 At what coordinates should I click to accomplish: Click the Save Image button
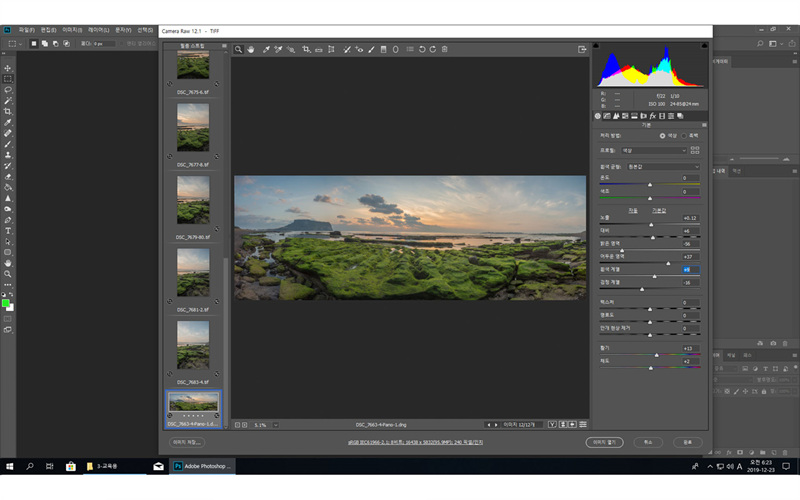186,442
